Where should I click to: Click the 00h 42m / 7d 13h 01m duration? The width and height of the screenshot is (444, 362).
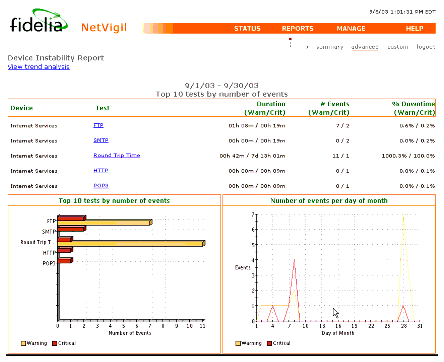point(252,156)
